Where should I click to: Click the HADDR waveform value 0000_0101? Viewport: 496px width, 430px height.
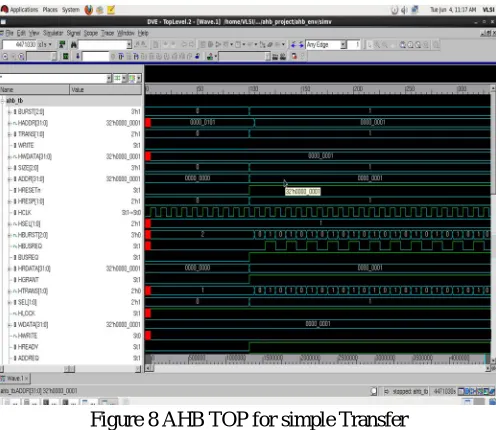pos(202,123)
